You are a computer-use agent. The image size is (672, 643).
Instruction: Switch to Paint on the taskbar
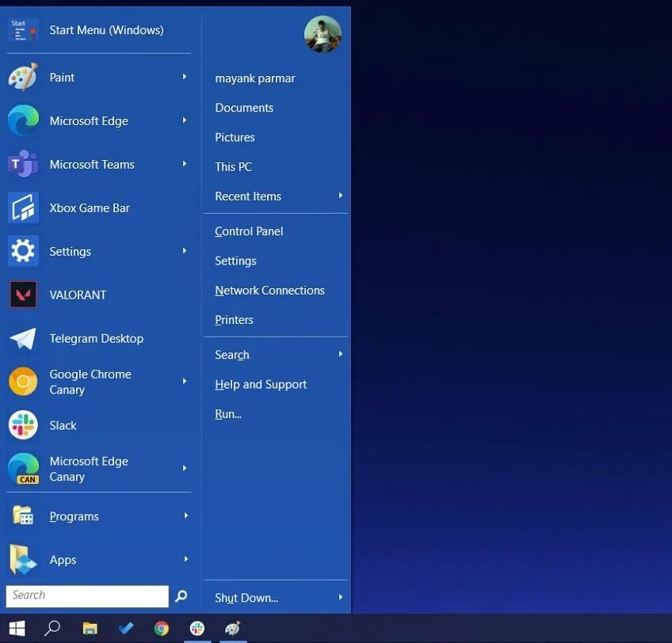pyautogui.click(x=233, y=629)
